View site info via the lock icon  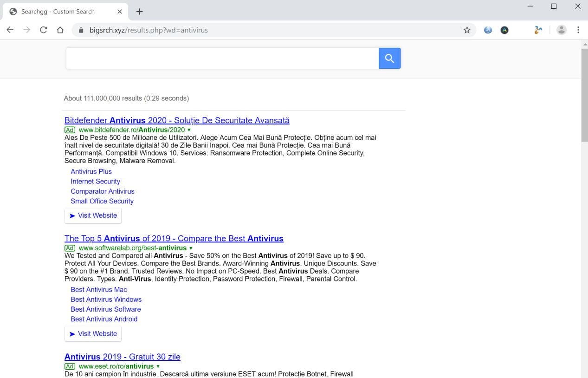[81, 30]
